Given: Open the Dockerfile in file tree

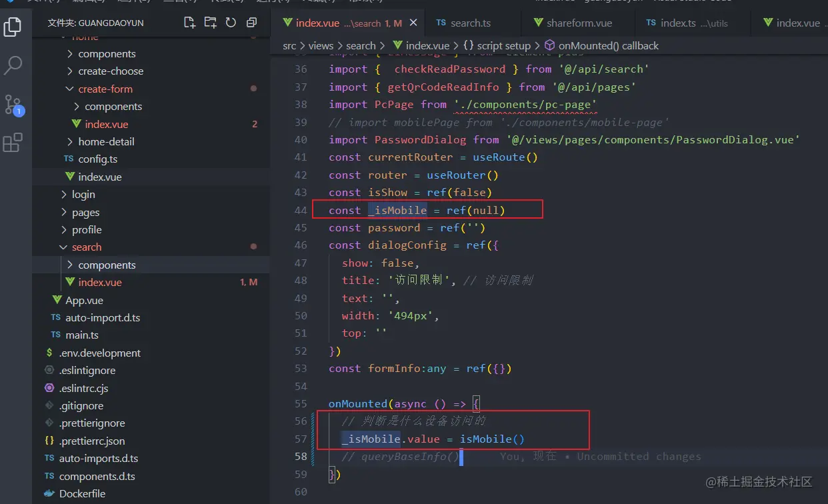Looking at the screenshot, I should click(x=82, y=494).
